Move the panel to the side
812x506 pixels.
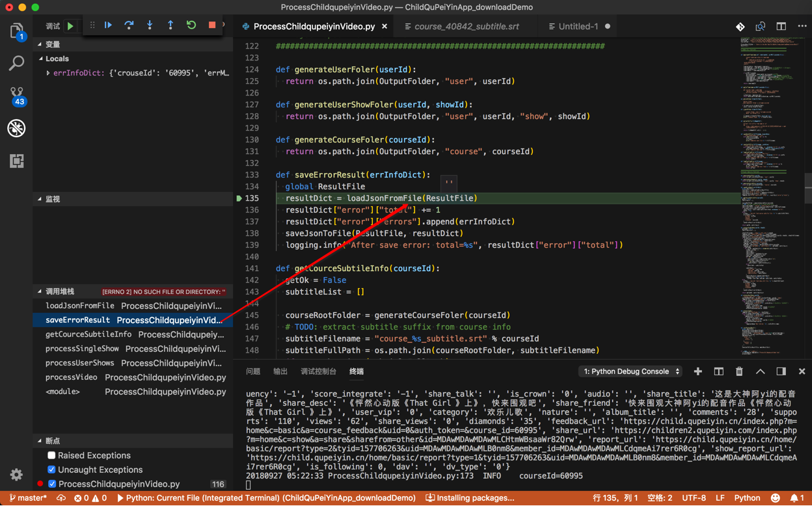coord(781,371)
